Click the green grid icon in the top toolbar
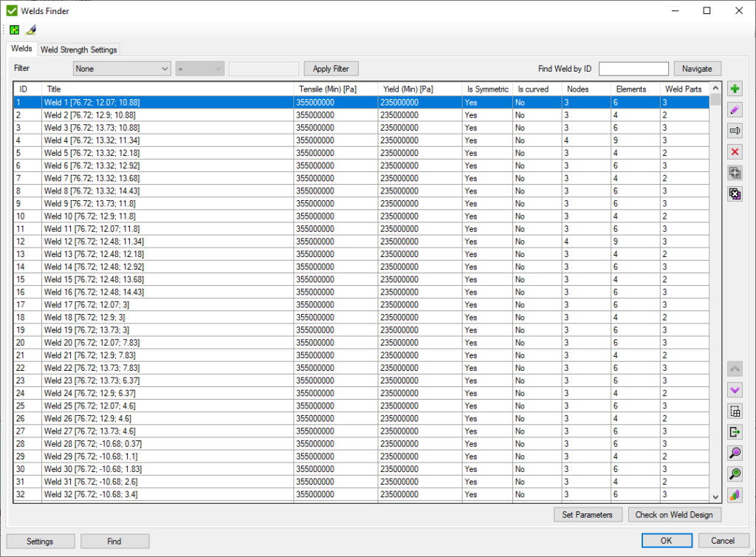Viewport: 756px width, 557px height. pos(14,29)
